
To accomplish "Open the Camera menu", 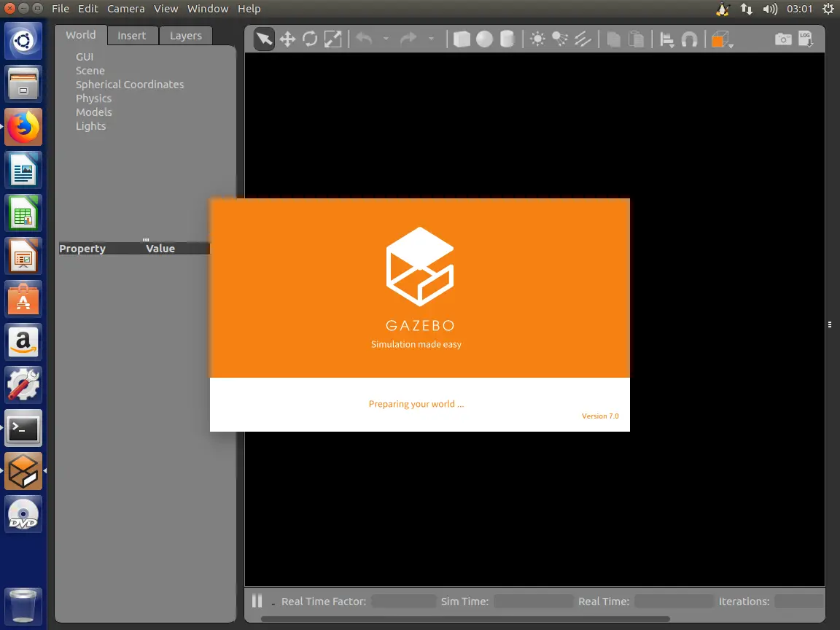I will point(126,9).
